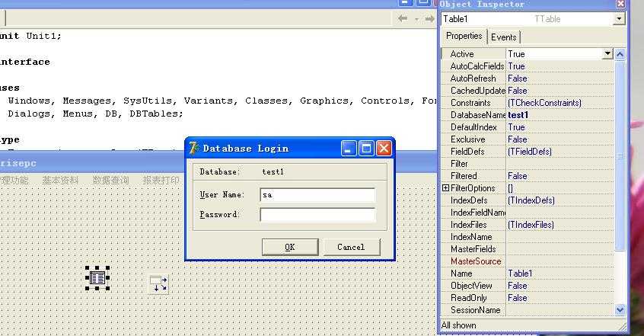Select the Table1 component icon on the form
The width and height of the screenshot is (644, 336).
pyautogui.click(x=97, y=278)
